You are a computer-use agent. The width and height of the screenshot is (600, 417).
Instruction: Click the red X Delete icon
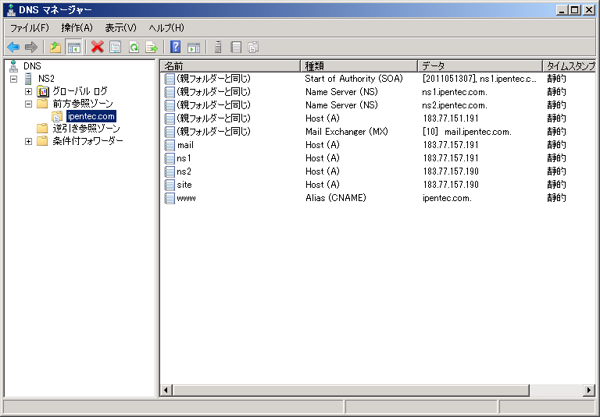(x=98, y=47)
